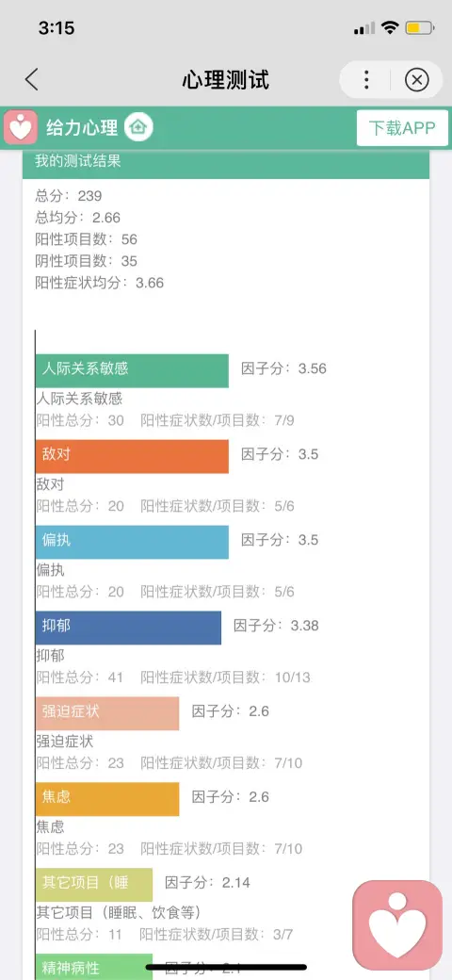Image resolution: width=452 pixels, height=980 pixels.
Task: Tap the 总分 239 summary line
Action: click(x=68, y=196)
